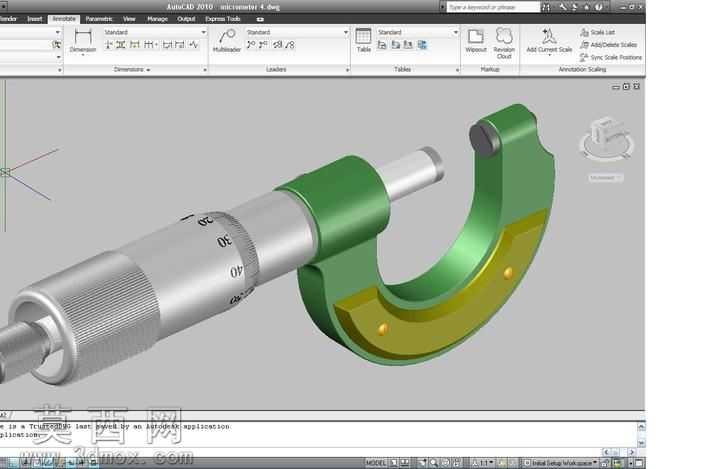Open the Leaders panel dialog launcher arrow
The width and height of the screenshot is (704, 469).
347,70
